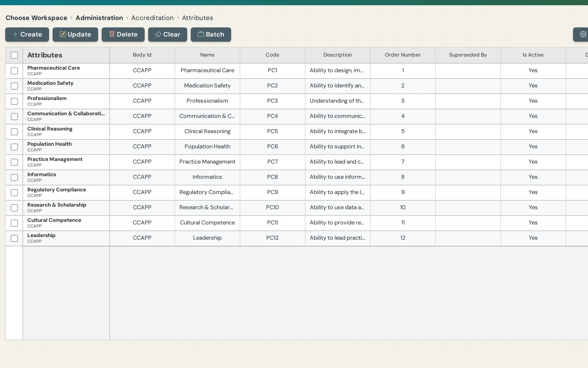Select the Regulatory Compliance row checkbox
The height and width of the screenshot is (368, 588).
coord(14,193)
